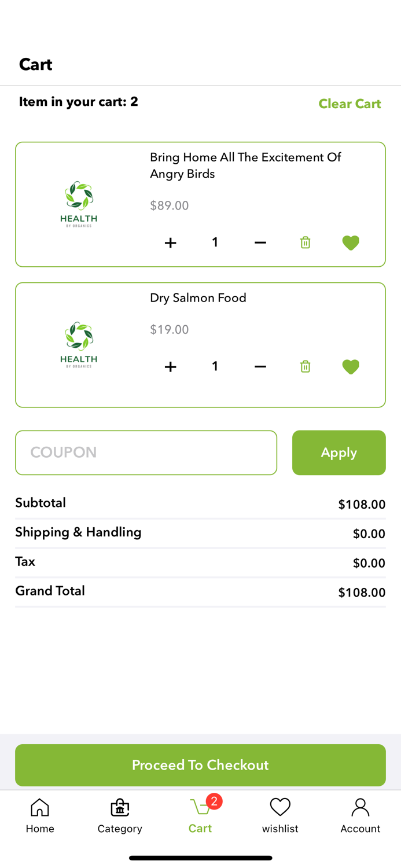Tap the heart icon on Dry Salmon Food

coord(350,366)
